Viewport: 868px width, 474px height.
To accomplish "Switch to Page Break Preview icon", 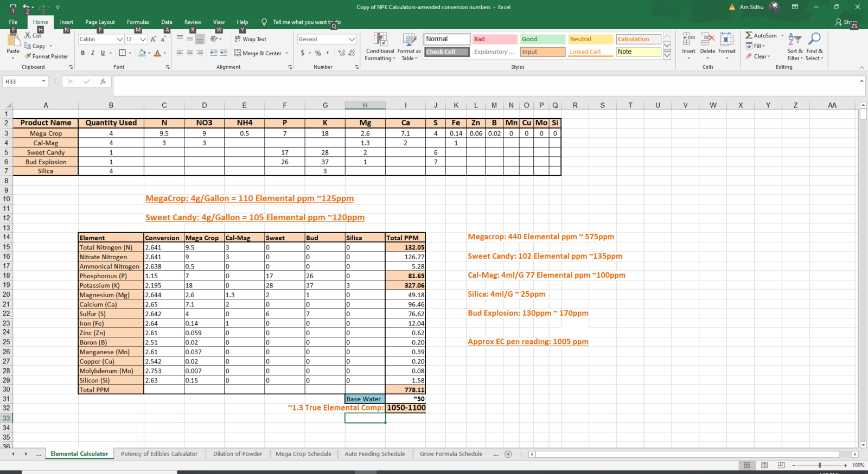I will pos(781,465).
